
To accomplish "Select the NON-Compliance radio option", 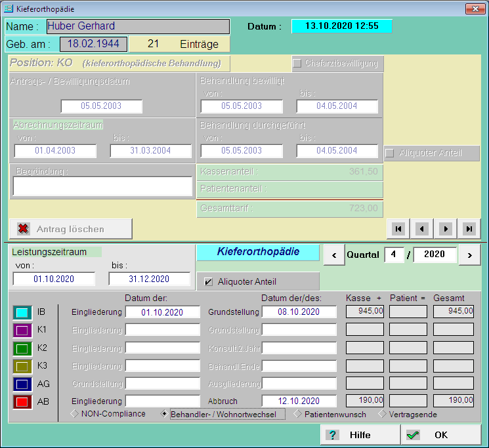I will [x=75, y=414].
